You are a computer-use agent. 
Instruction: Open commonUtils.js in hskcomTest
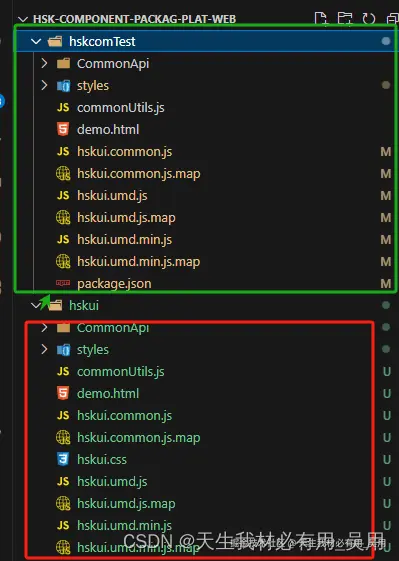tap(121, 108)
